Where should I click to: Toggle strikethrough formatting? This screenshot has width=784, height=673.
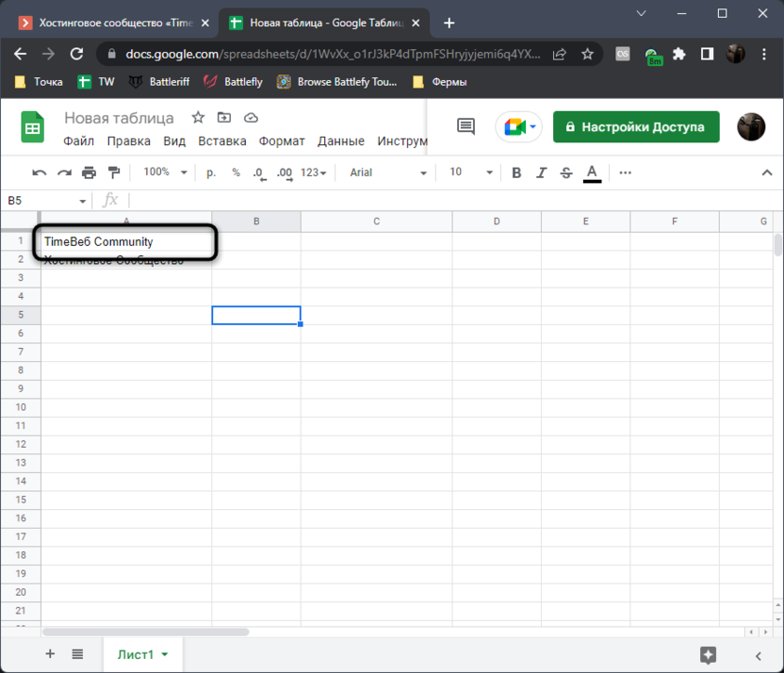click(x=565, y=172)
